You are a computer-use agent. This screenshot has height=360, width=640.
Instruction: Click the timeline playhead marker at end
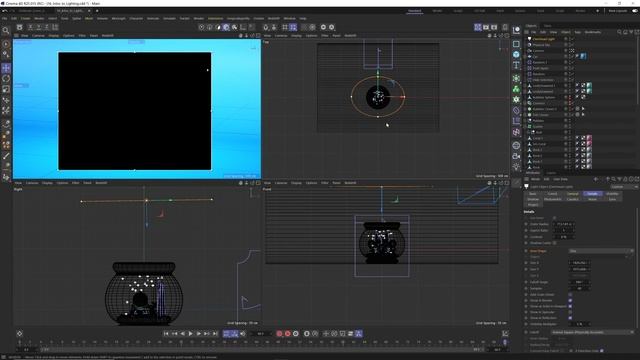point(505,342)
